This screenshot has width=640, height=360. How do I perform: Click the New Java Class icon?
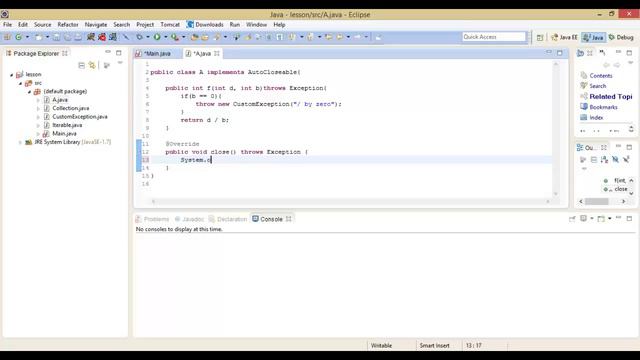tap(18, 37)
